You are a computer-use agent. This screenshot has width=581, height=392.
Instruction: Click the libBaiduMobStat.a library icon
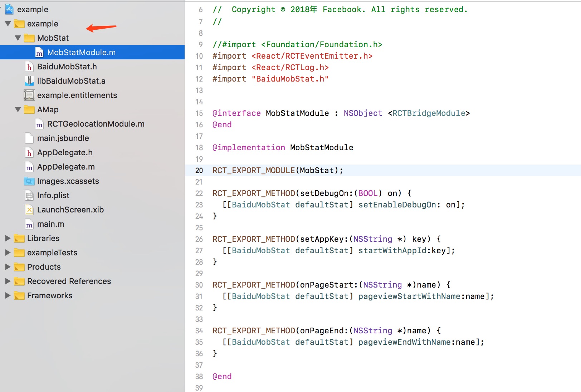click(x=29, y=81)
